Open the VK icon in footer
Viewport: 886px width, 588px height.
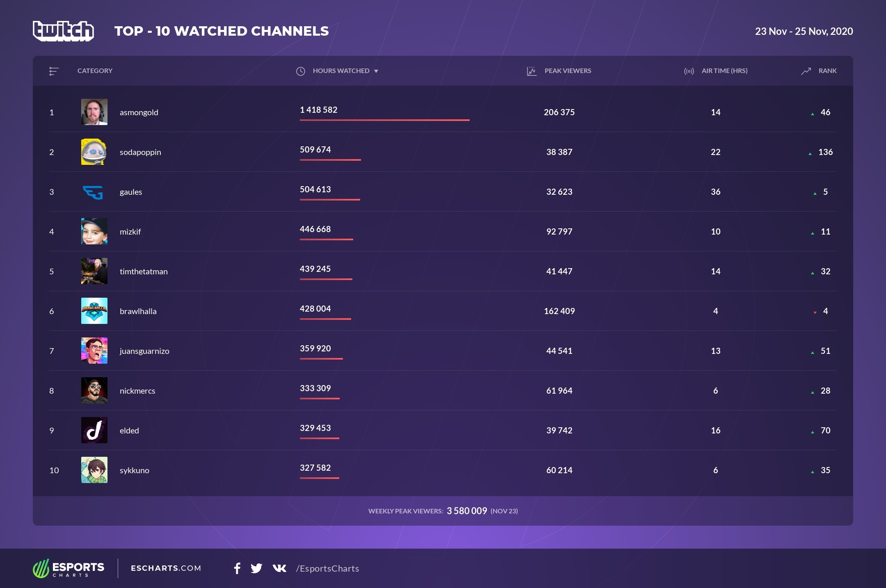tap(279, 568)
